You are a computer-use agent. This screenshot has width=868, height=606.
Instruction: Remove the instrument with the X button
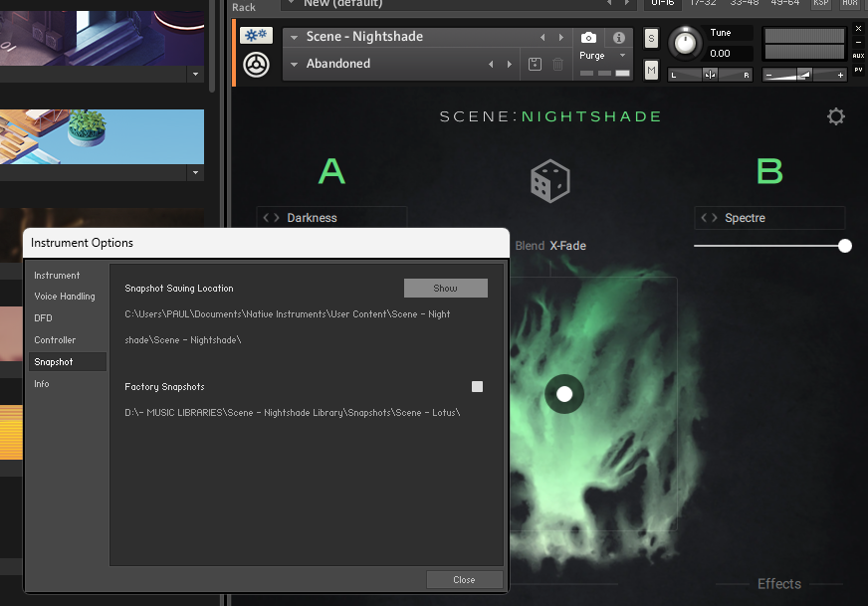coord(858,28)
